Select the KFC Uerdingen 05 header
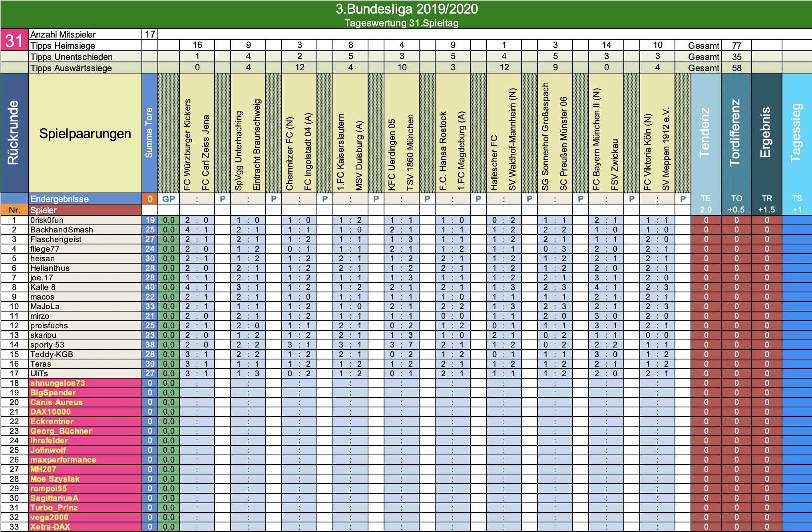Screen dimensions: 812x532 point(392,155)
